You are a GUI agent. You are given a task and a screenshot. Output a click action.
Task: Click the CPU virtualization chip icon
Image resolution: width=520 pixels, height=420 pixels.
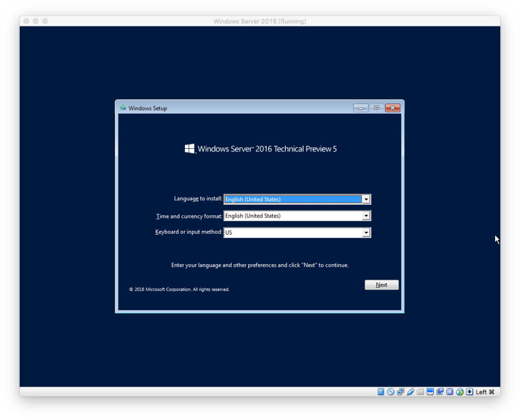[450, 392]
